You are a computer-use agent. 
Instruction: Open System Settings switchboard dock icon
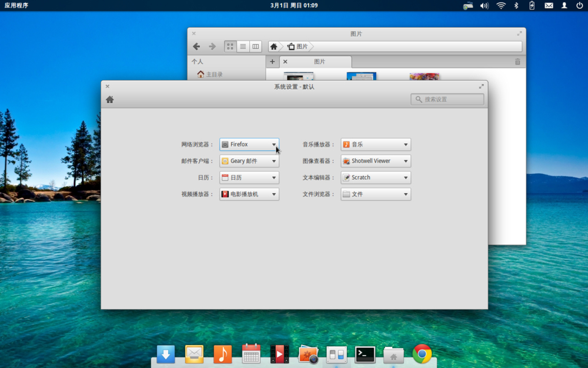tap(337, 354)
